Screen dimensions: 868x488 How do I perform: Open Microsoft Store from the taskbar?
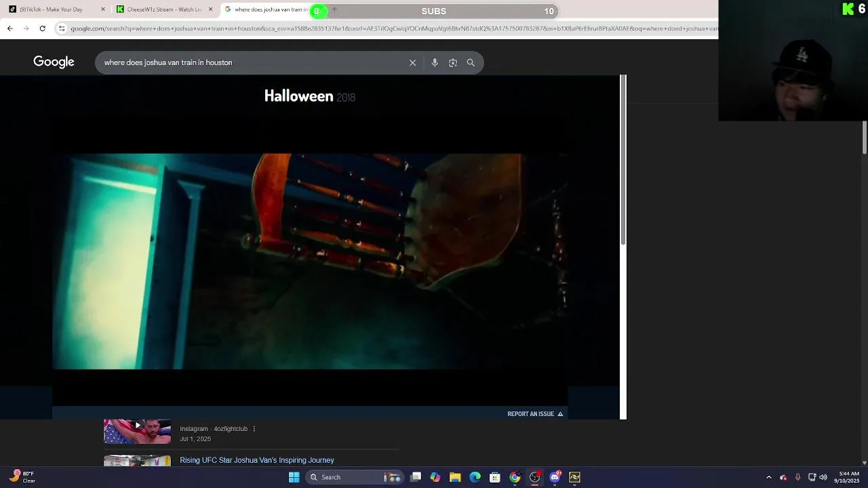tap(495, 477)
